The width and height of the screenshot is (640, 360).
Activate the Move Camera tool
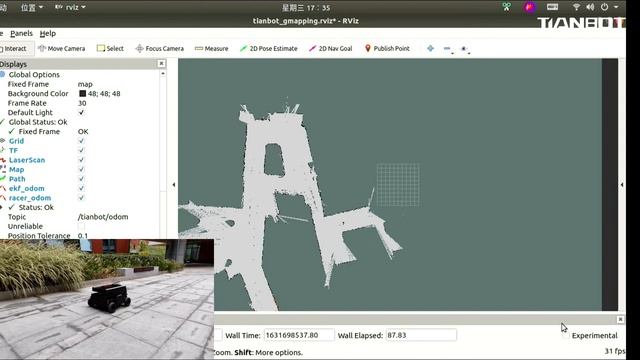[x=62, y=49]
